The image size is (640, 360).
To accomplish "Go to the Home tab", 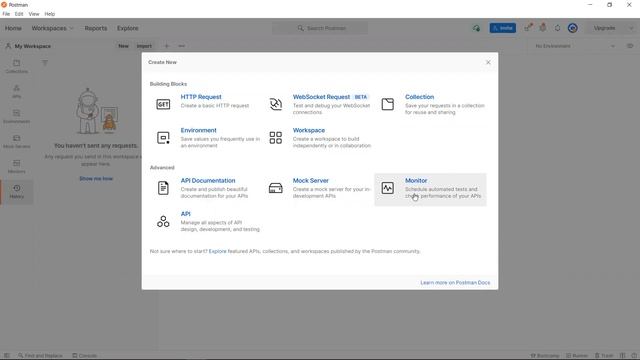I will 13,28.
